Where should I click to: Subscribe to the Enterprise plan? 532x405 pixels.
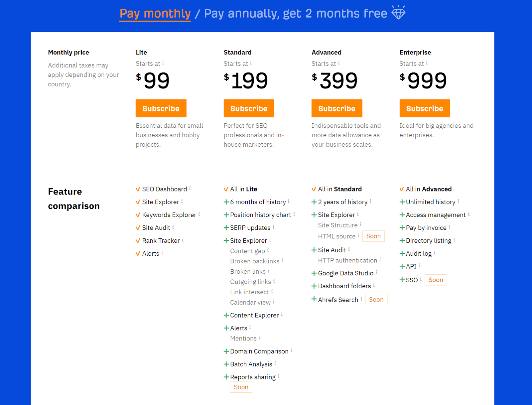coord(425,108)
